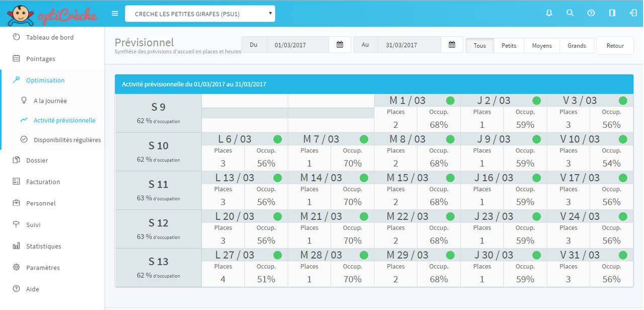Edit the Au end date field

[410, 45]
